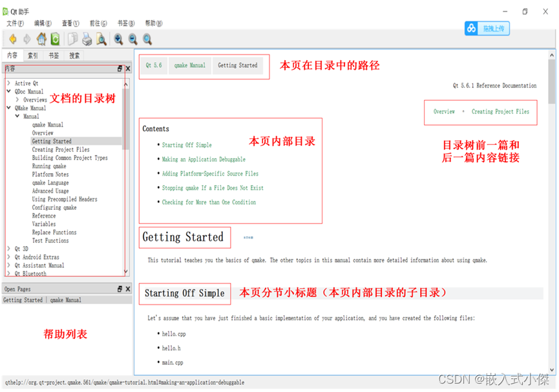Expand the Qt Android Extras node
The width and height of the screenshot is (559, 392).
pyautogui.click(x=9, y=256)
